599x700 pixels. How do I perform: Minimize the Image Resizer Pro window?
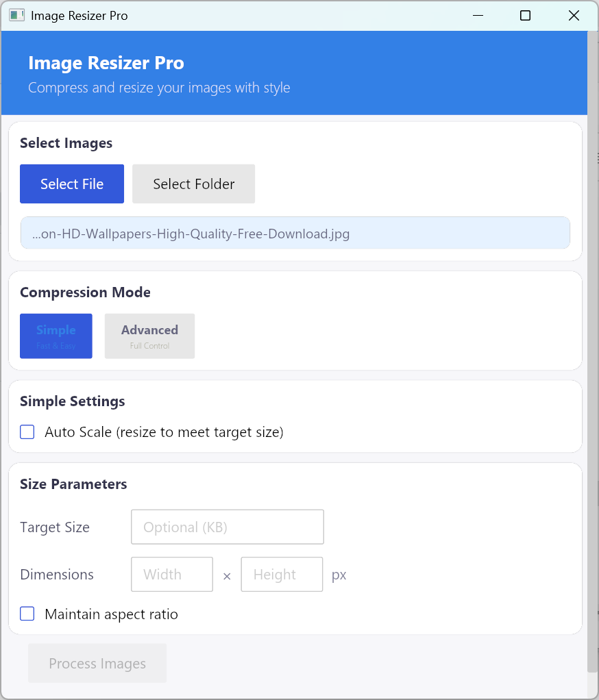click(x=478, y=15)
